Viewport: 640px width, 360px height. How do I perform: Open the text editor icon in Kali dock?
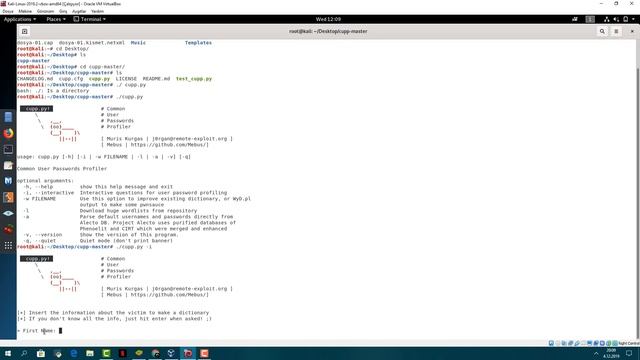8,165
